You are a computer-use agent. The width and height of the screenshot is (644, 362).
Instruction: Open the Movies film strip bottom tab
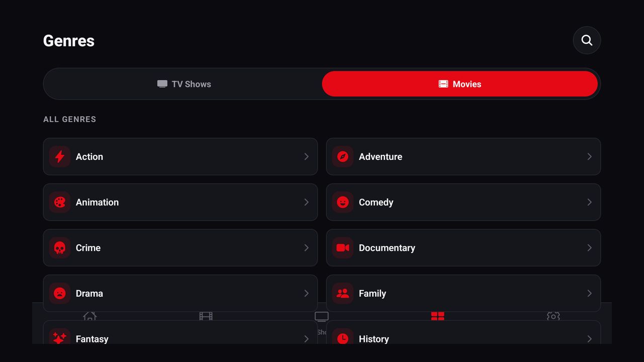click(206, 316)
